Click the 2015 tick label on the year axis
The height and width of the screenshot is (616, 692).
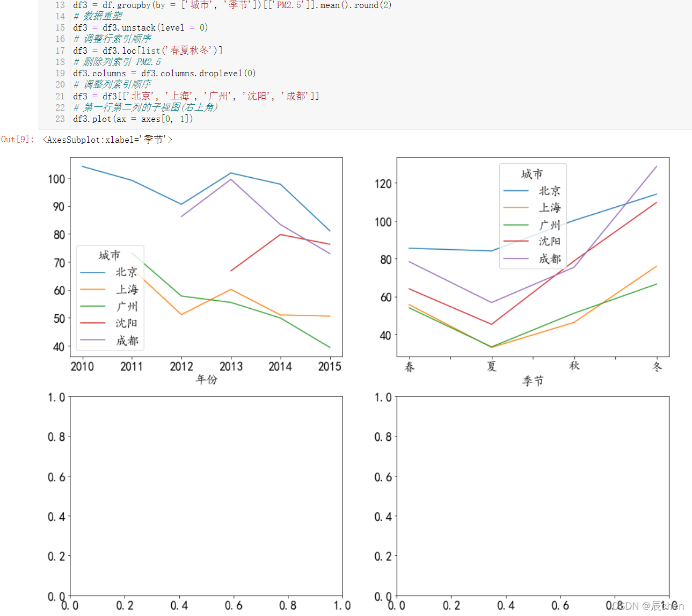click(x=330, y=366)
